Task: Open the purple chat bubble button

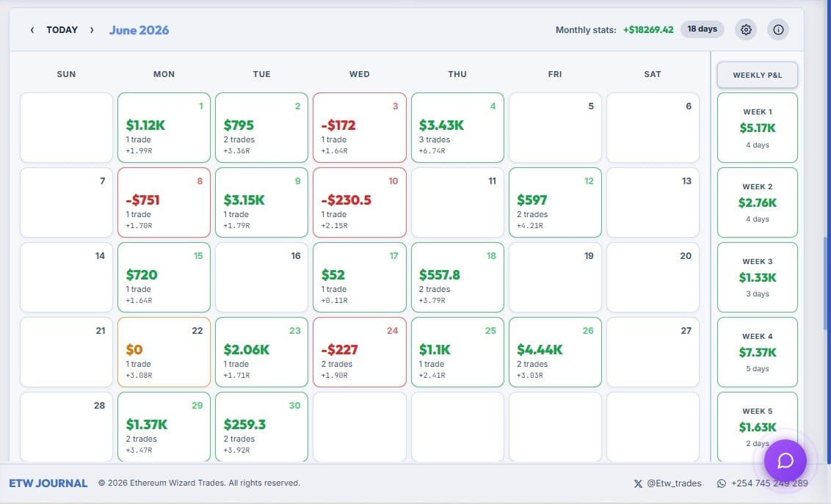Action: click(785, 461)
